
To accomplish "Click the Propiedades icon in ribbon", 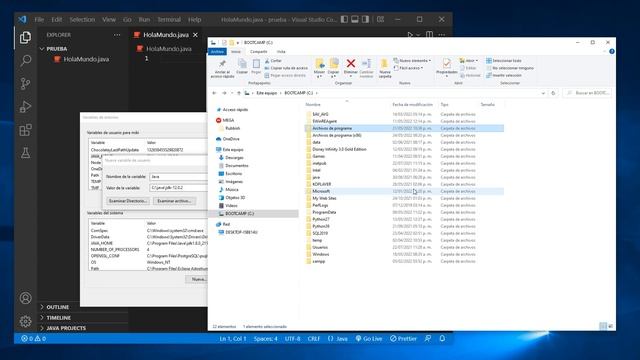I will tap(447, 63).
